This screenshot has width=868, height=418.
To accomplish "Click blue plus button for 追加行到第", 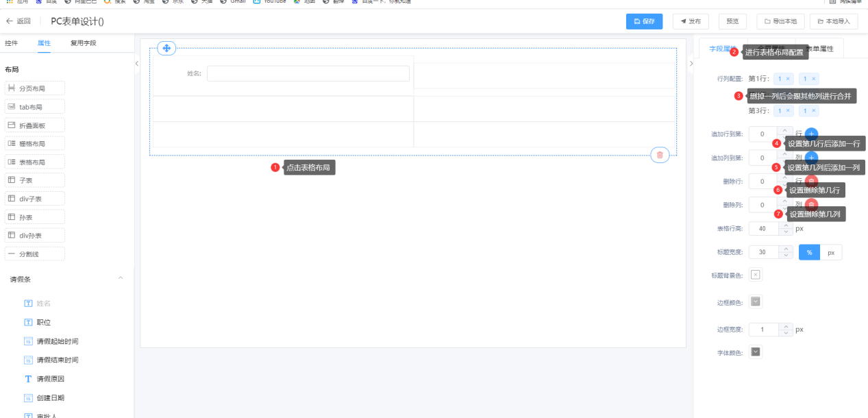I will (x=811, y=134).
